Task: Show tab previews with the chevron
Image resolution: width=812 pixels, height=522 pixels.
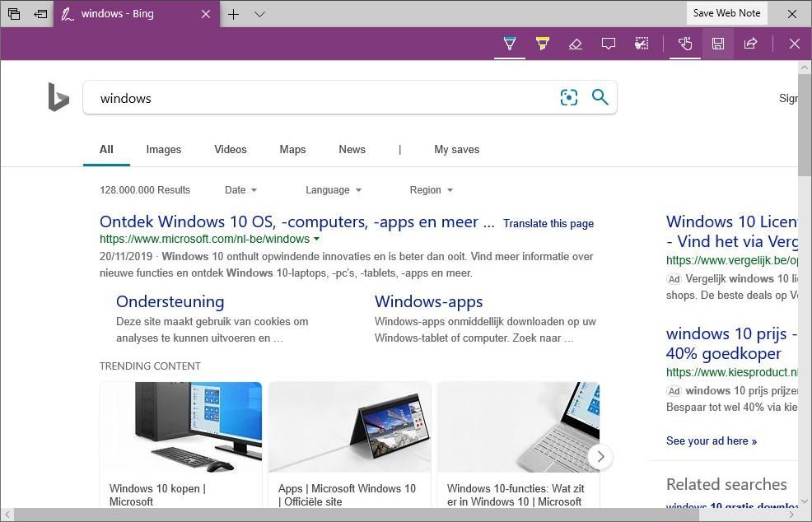Action: (260, 14)
